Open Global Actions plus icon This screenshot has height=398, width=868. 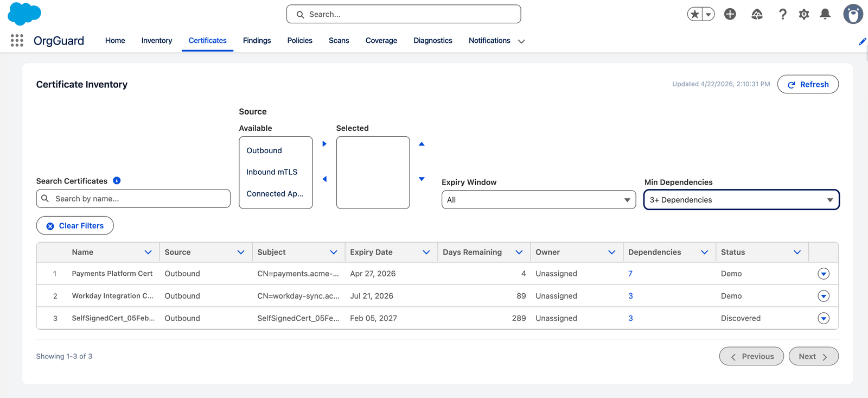730,14
